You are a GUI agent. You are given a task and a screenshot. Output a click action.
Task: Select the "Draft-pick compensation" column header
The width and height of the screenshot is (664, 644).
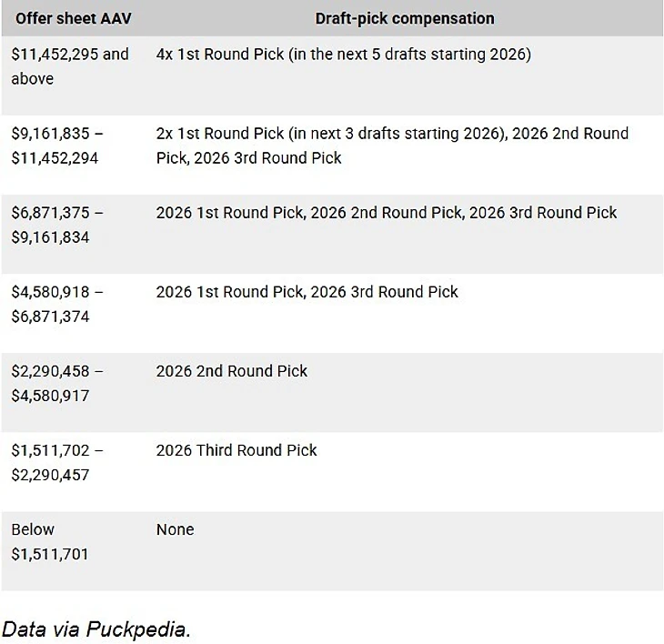[405, 18]
